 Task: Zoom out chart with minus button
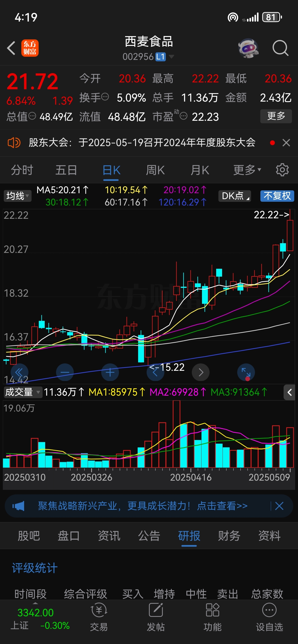pos(65,372)
